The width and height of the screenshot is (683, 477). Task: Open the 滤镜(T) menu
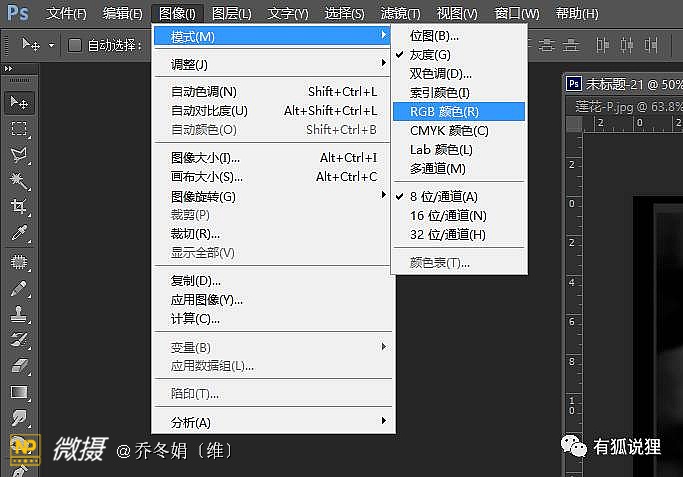(400, 14)
